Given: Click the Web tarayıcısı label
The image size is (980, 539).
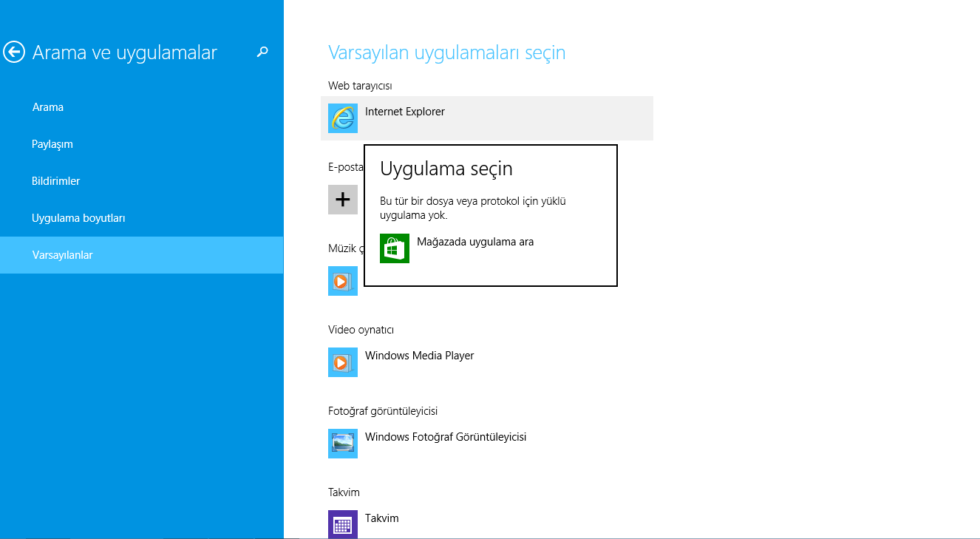Looking at the screenshot, I should (x=360, y=86).
